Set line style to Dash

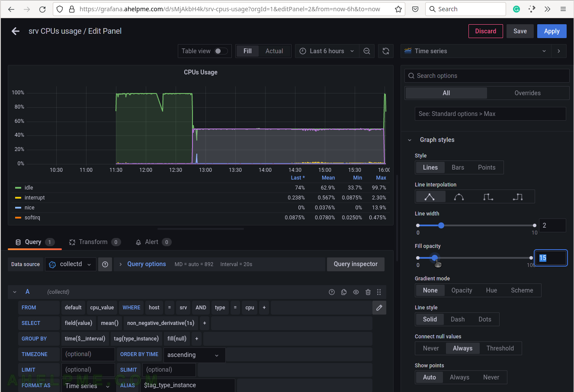(x=458, y=319)
